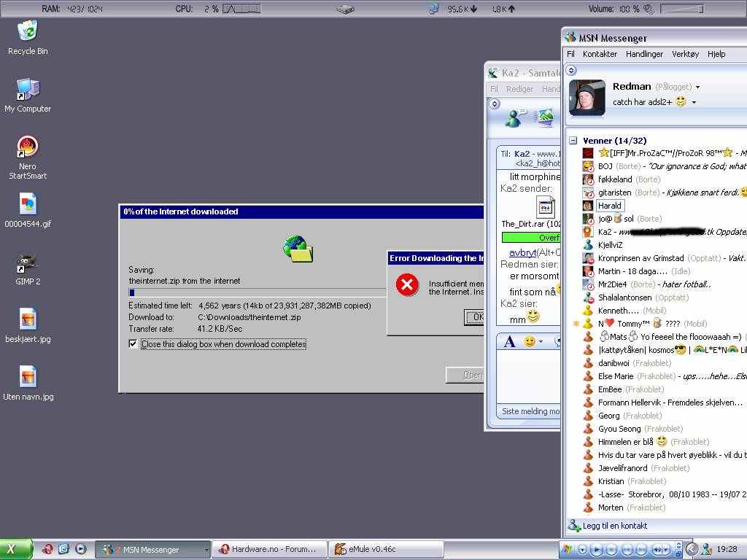
Task: Click the message input field in Ka2 chat
Action: pyautogui.click(x=528, y=376)
